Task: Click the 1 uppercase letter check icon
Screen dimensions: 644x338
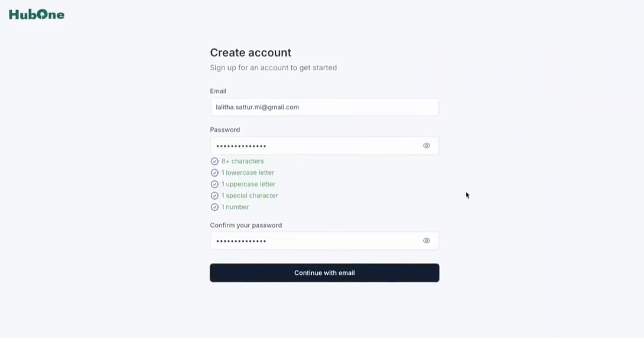Action: (214, 184)
